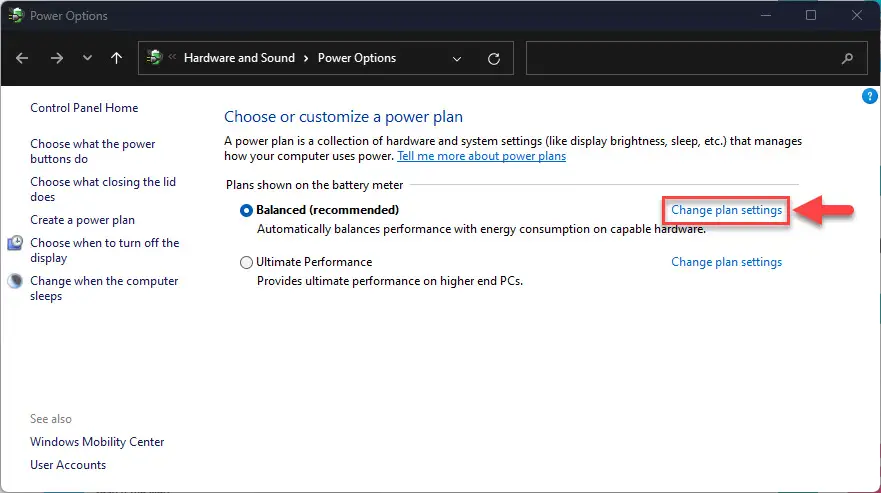The height and width of the screenshot is (493, 881).
Task: Open User Accounts link
Action: pos(68,465)
